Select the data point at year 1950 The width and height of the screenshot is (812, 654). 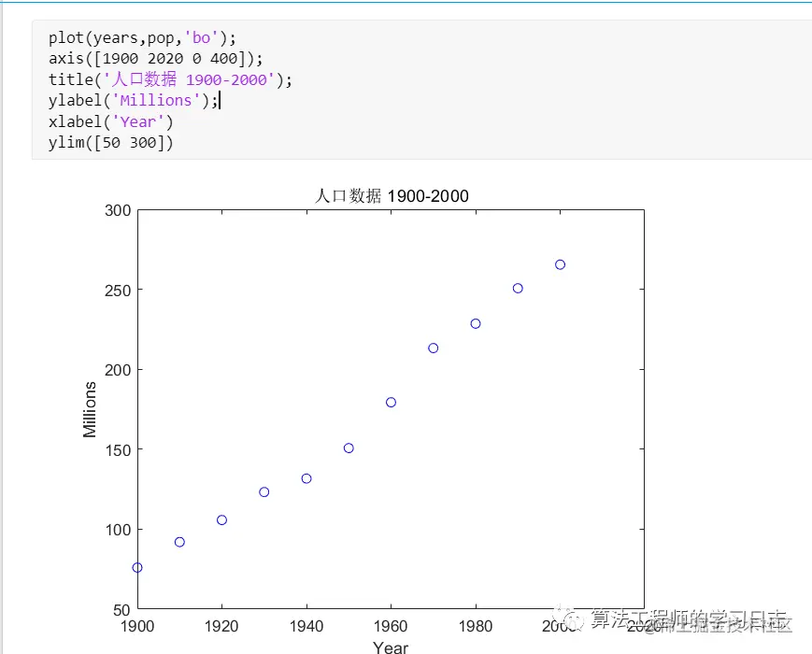point(349,448)
